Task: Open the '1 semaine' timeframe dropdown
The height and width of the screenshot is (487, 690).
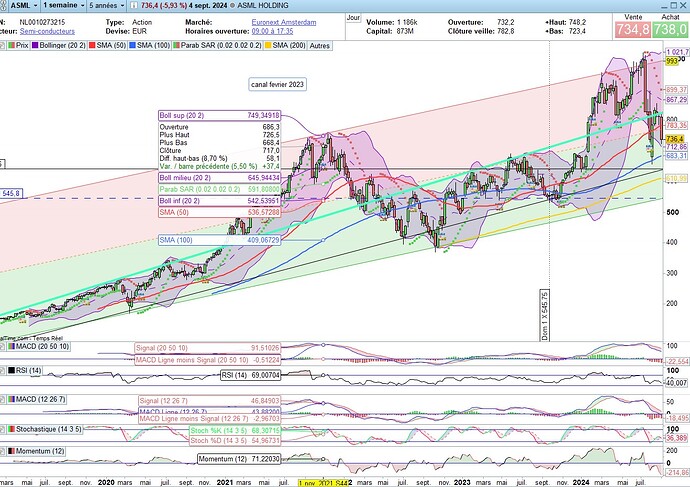Action: tap(64, 6)
